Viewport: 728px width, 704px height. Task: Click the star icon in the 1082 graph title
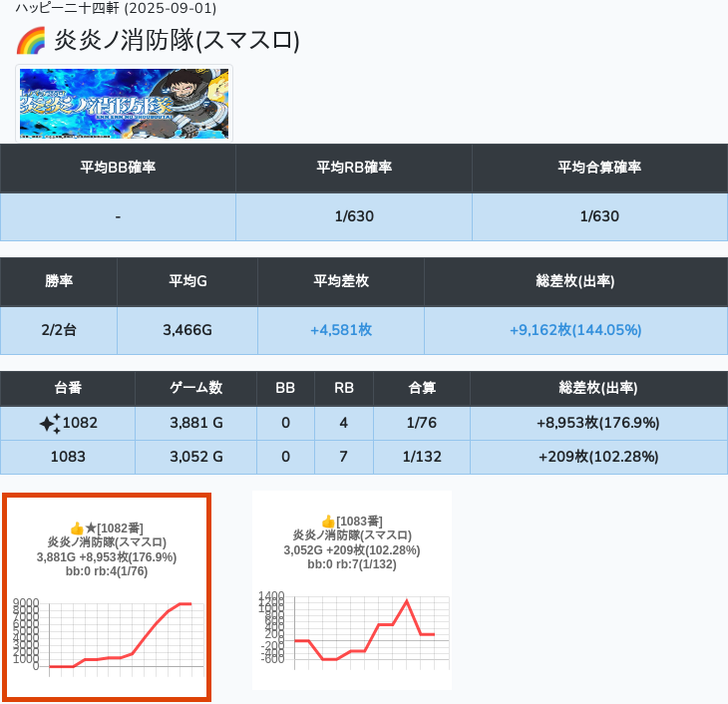[90, 528]
